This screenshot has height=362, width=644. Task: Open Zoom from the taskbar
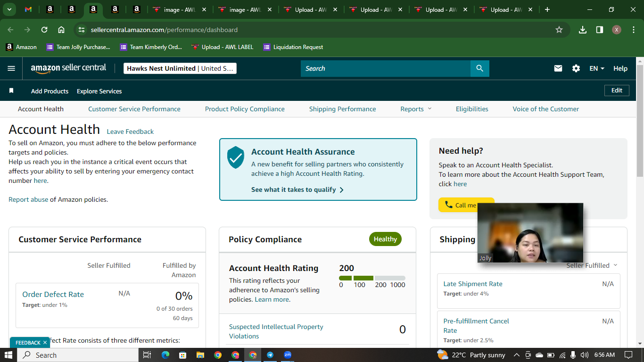coord(288,355)
